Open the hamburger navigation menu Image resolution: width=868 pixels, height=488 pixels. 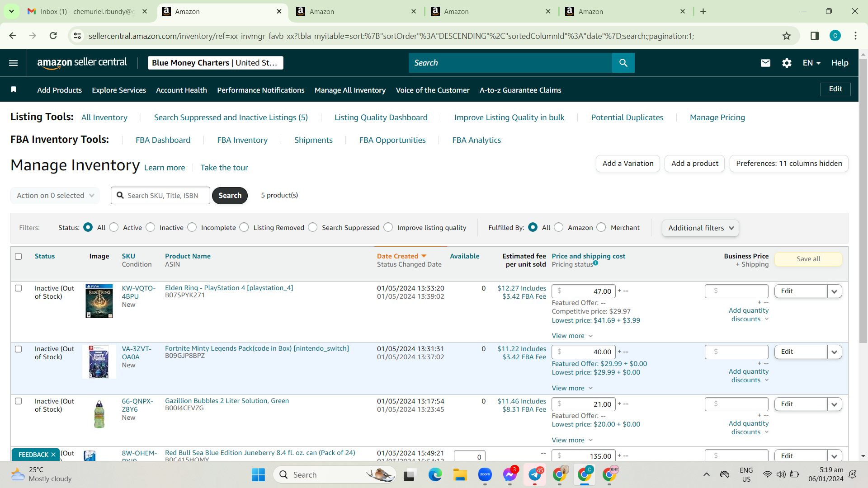coord(14,63)
